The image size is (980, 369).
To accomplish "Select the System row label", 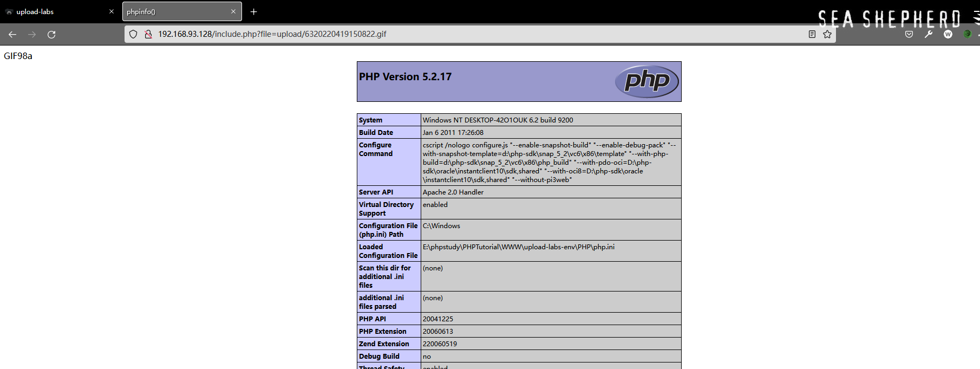I will point(370,120).
